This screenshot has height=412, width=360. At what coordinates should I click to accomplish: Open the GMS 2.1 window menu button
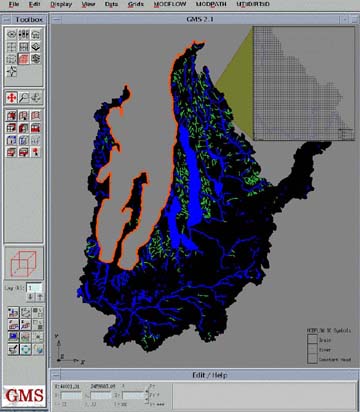click(x=57, y=20)
